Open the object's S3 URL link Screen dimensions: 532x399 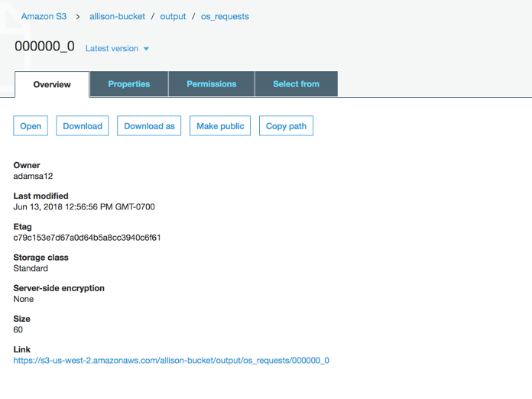click(171, 360)
